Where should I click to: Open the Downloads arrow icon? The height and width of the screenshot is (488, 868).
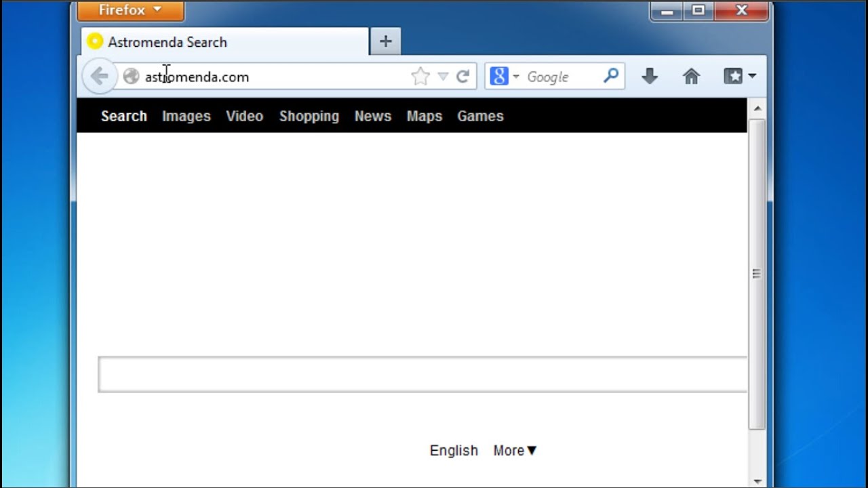pyautogui.click(x=650, y=77)
